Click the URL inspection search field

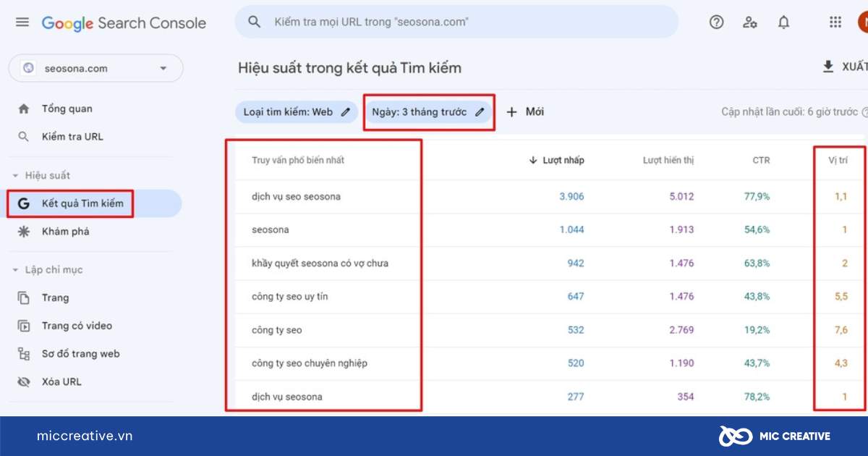click(456, 22)
